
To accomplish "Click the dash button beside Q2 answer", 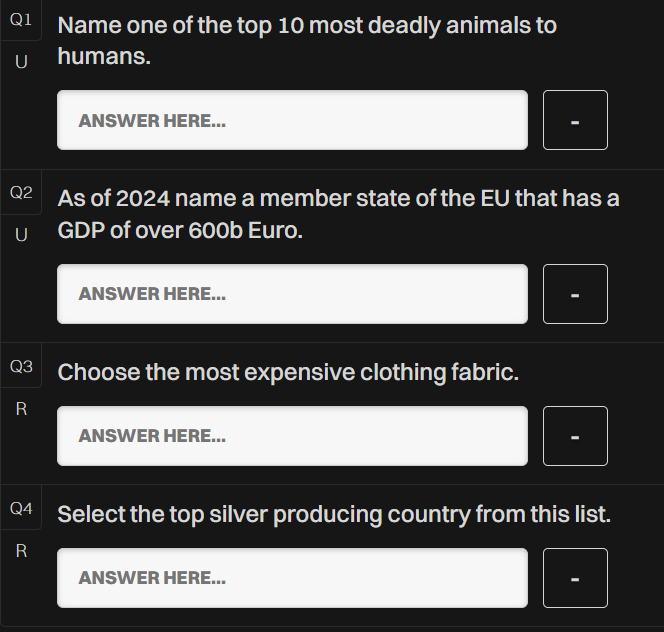I will click(x=575, y=294).
